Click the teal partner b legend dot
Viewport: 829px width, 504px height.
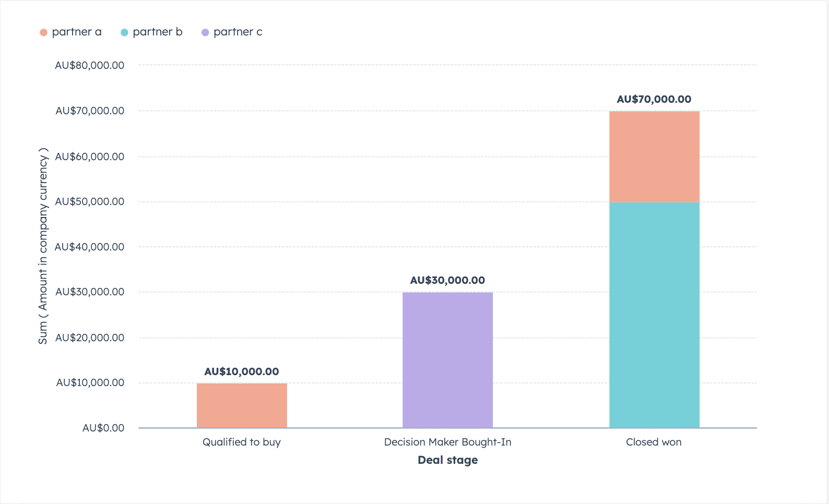coord(124,33)
